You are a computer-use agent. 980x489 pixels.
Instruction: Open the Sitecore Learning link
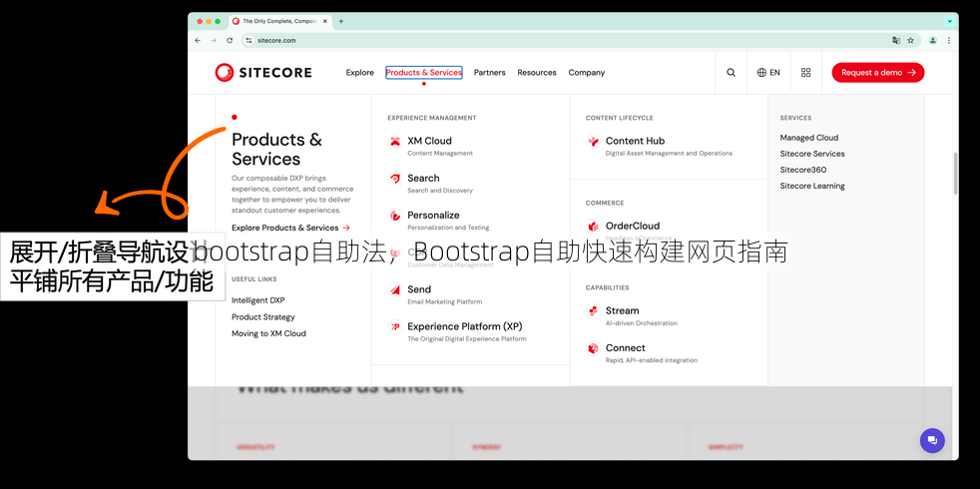click(812, 186)
